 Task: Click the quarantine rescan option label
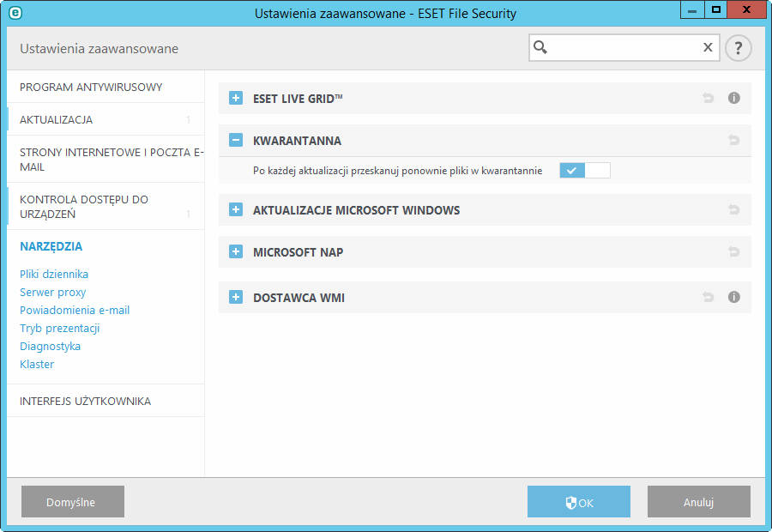(397, 171)
